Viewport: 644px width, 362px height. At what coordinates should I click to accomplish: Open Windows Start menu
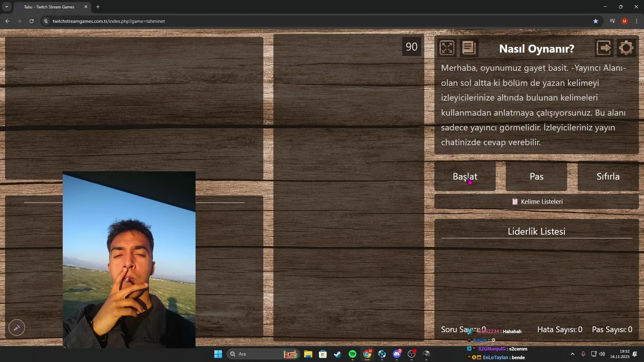tap(218, 354)
